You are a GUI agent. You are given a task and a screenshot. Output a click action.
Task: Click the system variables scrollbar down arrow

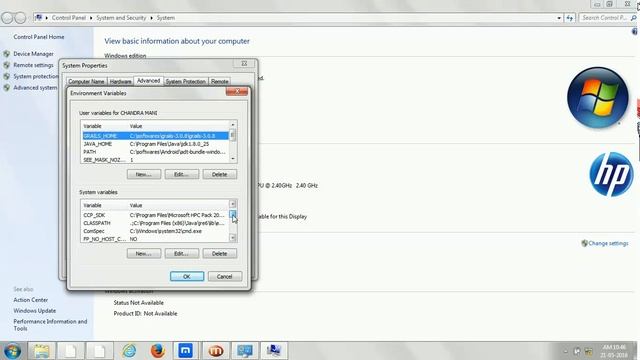coord(233,238)
